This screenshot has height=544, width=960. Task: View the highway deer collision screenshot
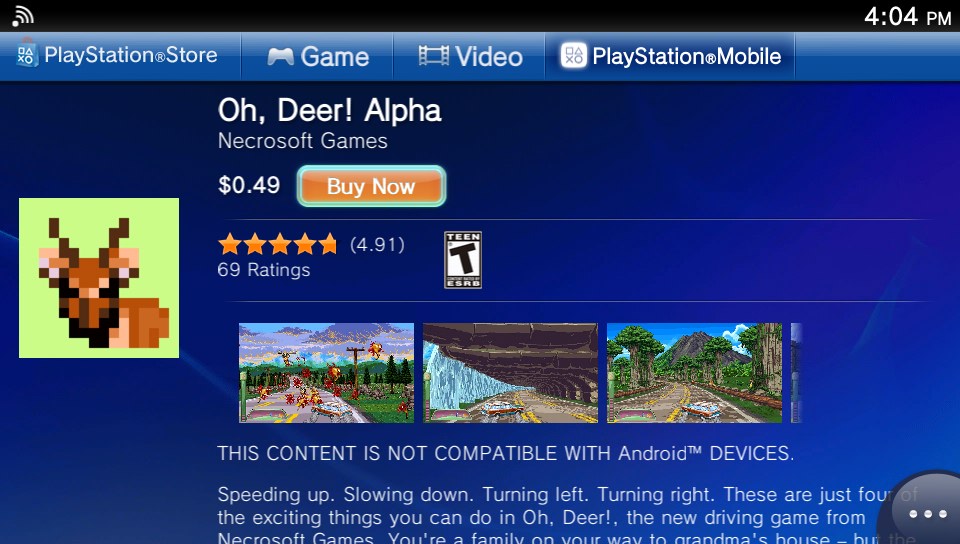pos(326,373)
